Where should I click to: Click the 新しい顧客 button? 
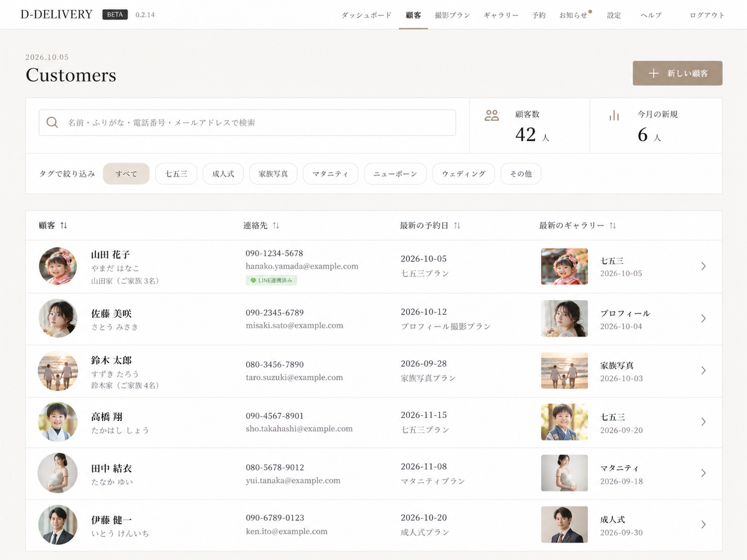coord(677,73)
